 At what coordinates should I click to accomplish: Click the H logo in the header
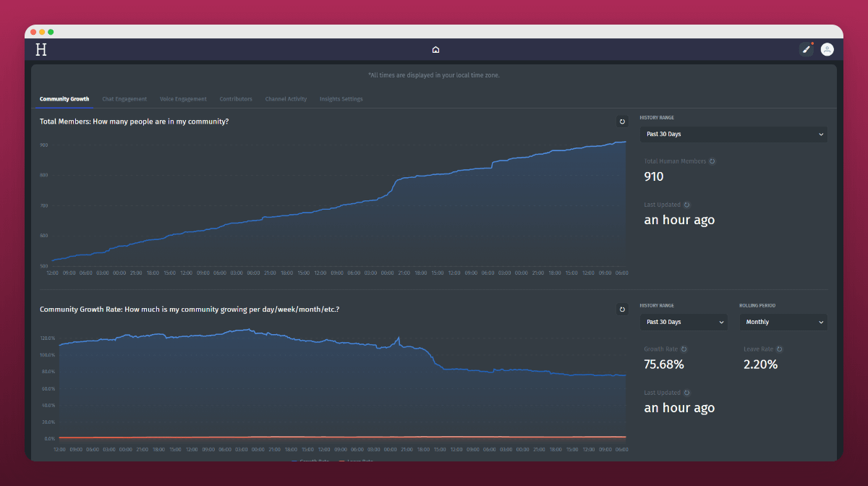41,49
